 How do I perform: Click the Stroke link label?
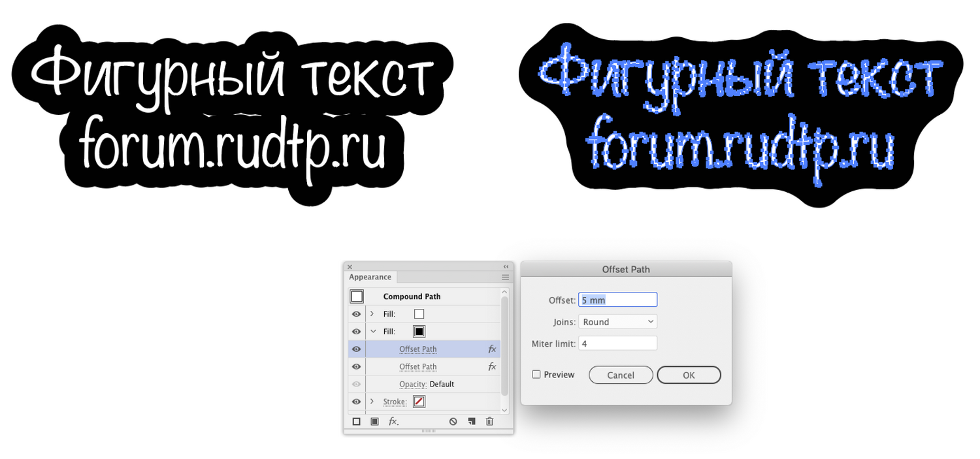coord(395,402)
